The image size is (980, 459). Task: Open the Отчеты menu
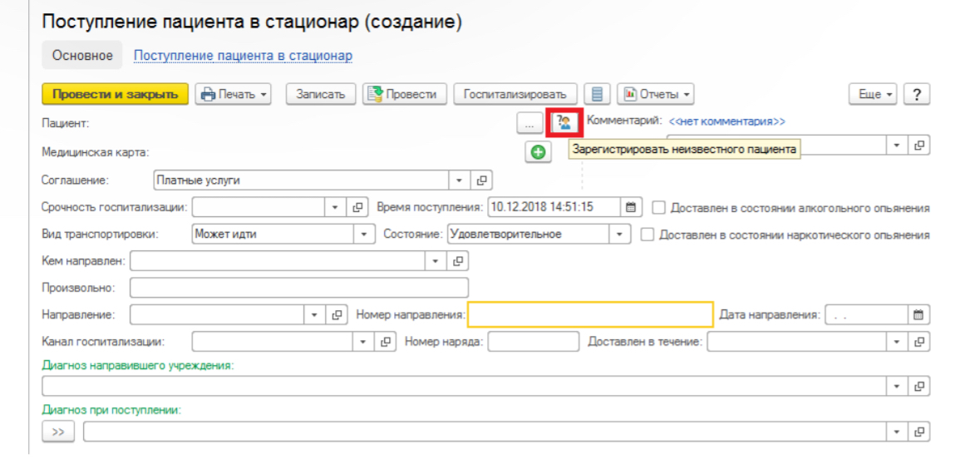tap(656, 95)
